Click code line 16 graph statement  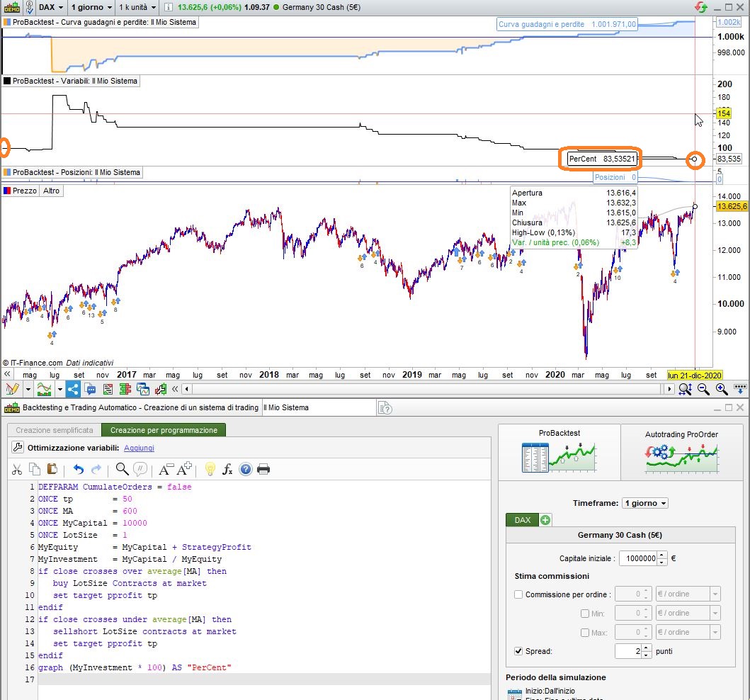135,667
